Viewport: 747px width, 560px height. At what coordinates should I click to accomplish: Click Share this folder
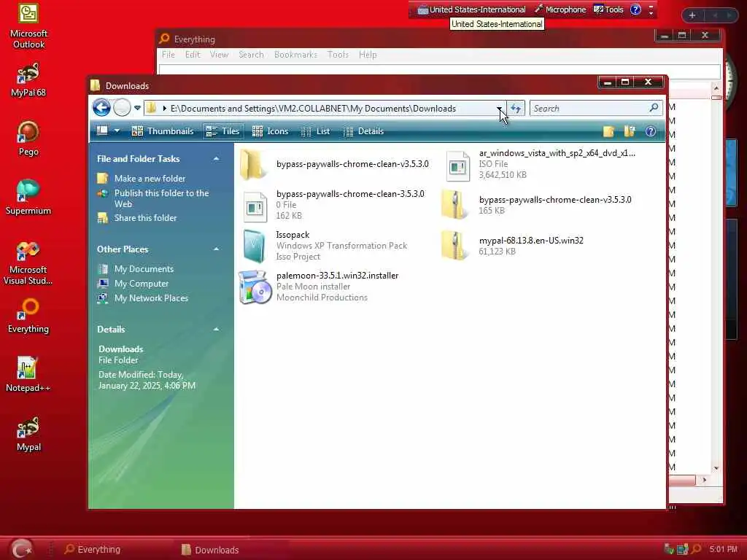point(145,217)
